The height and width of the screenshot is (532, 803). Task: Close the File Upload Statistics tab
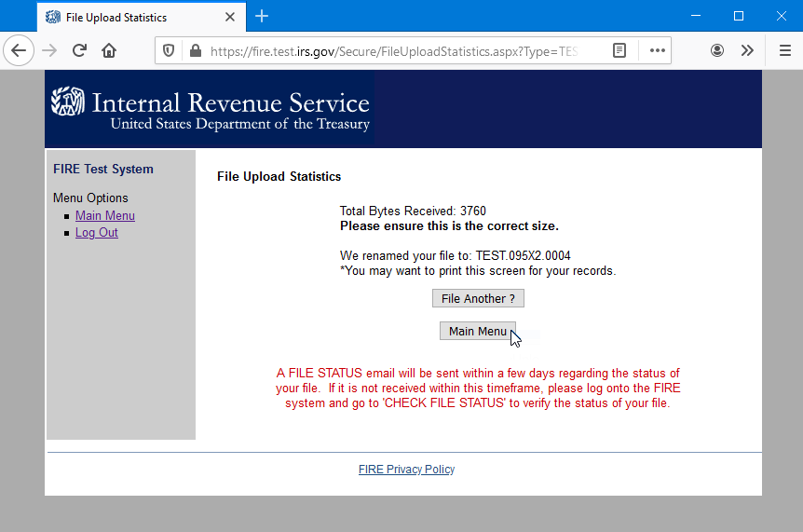(230, 17)
